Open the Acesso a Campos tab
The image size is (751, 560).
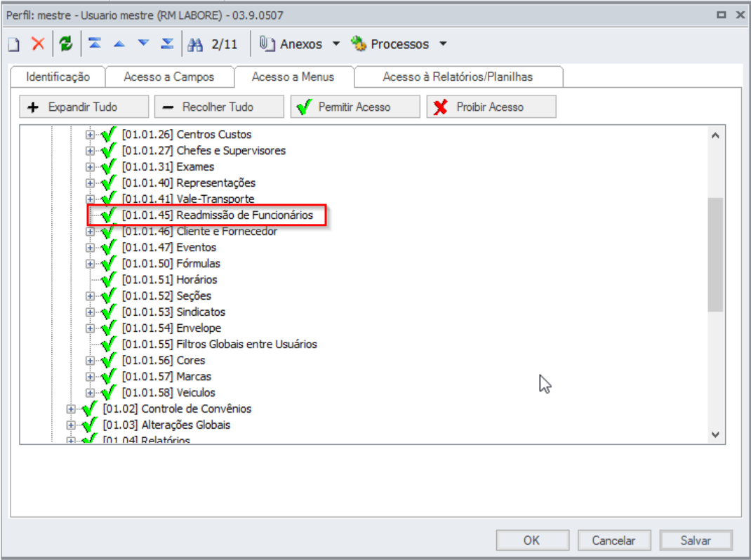169,77
